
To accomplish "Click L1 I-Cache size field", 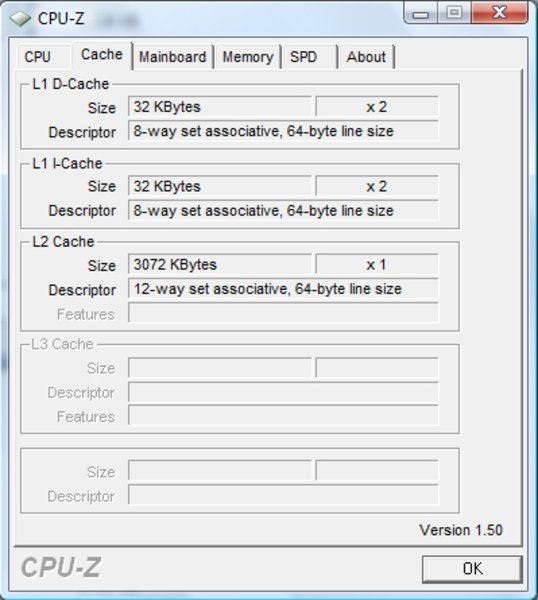I will pos(220,186).
